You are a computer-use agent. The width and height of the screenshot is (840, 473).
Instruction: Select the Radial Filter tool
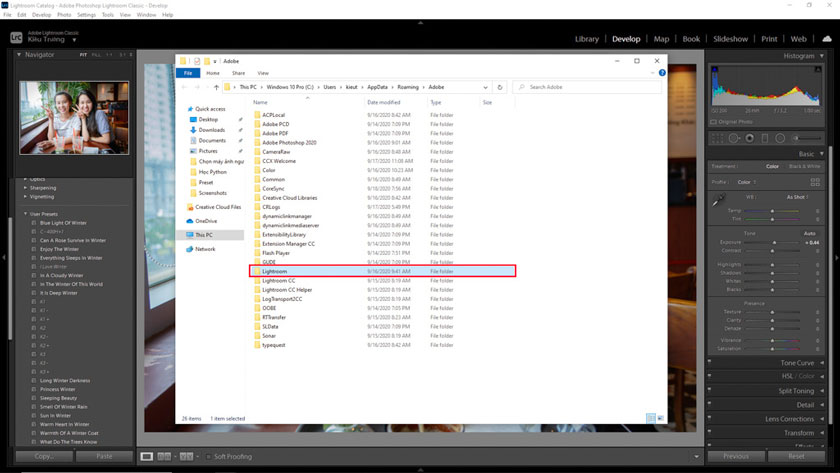780,138
